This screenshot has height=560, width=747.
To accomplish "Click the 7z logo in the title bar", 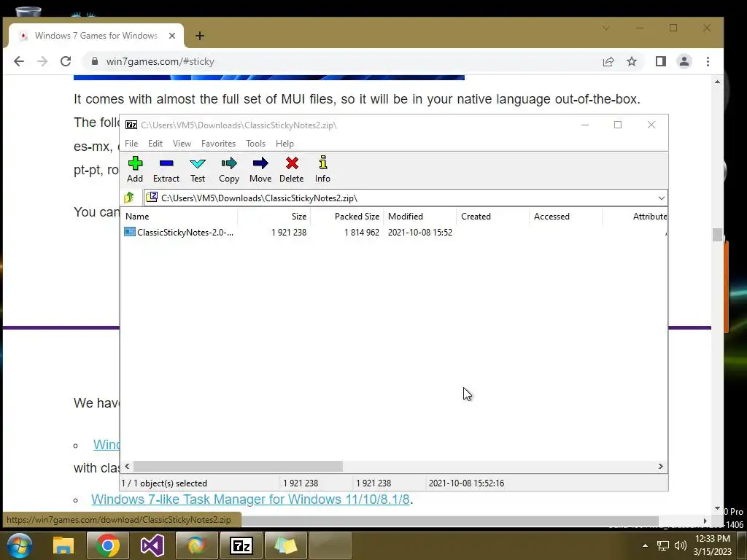I will point(131,125).
